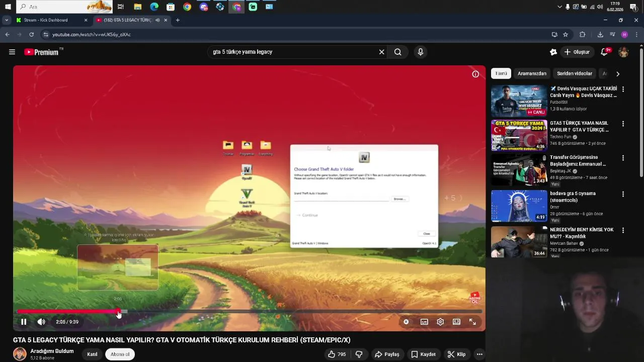Open badava gta 5 oynama thumbnail
The width and height of the screenshot is (644, 362).
tap(519, 205)
